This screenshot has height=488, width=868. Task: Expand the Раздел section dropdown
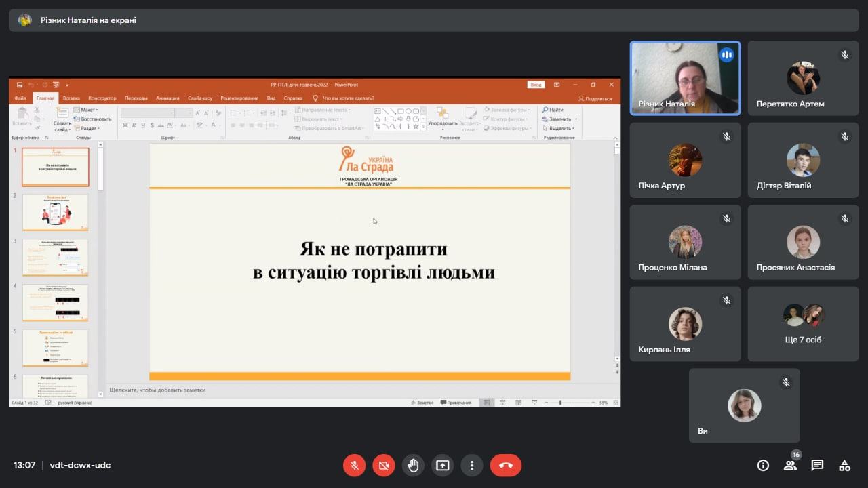pyautogui.click(x=88, y=128)
